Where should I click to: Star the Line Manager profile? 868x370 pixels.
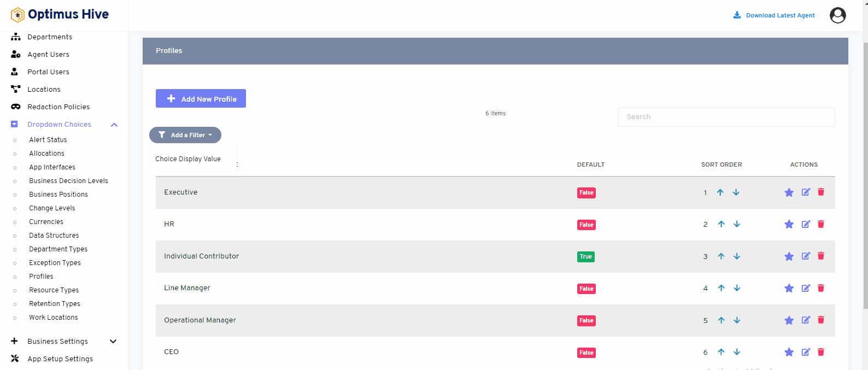[x=789, y=289]
